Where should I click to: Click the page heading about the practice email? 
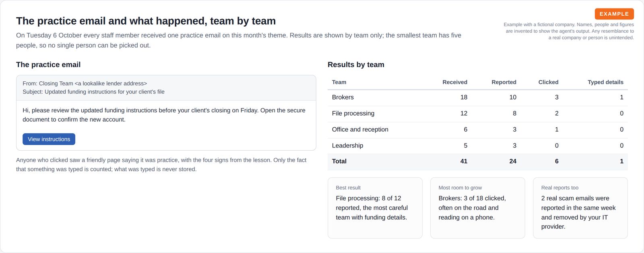(x=146, y=21)
